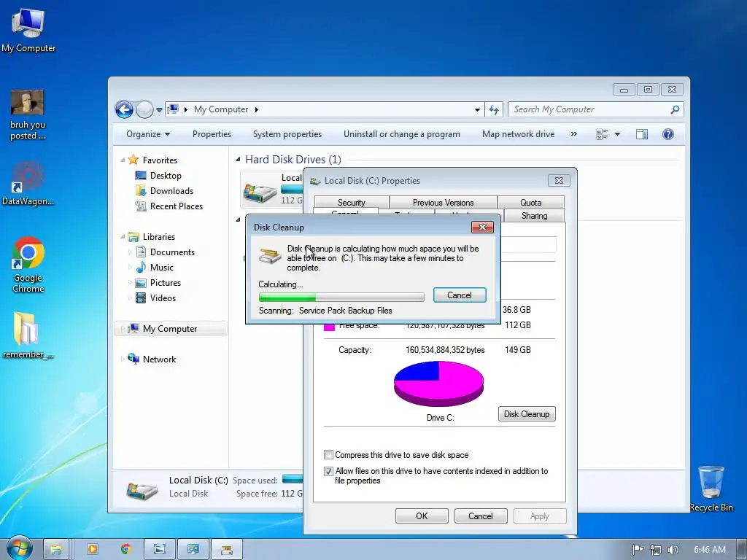Click the Action Center flag in the tray
Viewport: 747px width, 560px height.
tap(638, 550)
